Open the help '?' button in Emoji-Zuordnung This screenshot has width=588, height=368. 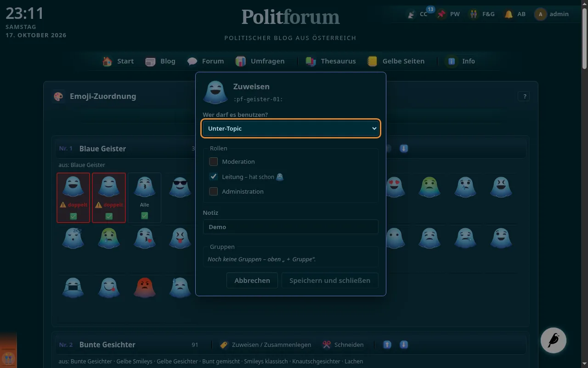coord(524,96)
